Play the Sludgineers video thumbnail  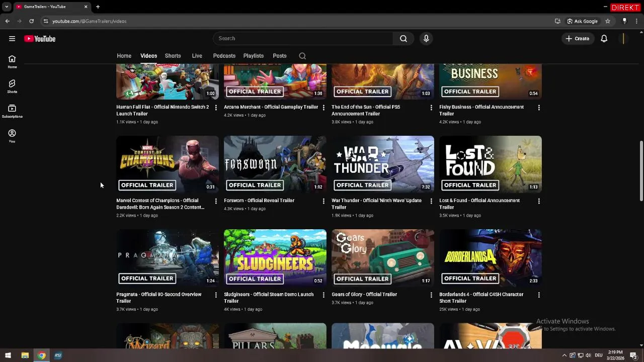pyautogui.click(x=275, y=258)
